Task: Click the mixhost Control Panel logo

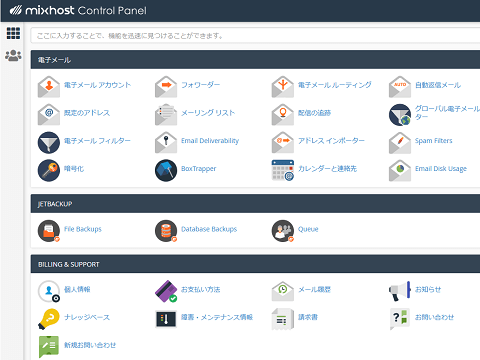Action: [x=78, y=10]
